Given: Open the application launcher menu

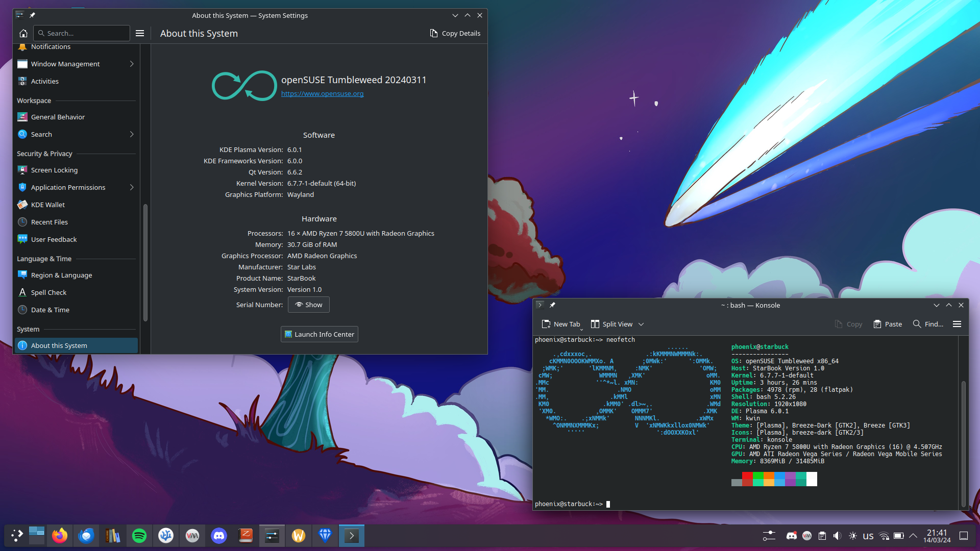Looking at the screenshot, I should [x=17, y=535].
